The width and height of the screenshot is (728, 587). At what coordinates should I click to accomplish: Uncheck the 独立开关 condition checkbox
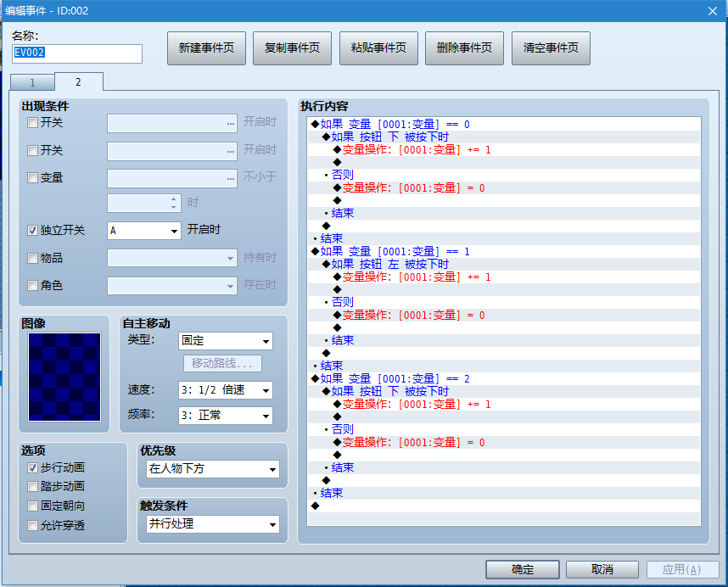(x=32, y=230)
